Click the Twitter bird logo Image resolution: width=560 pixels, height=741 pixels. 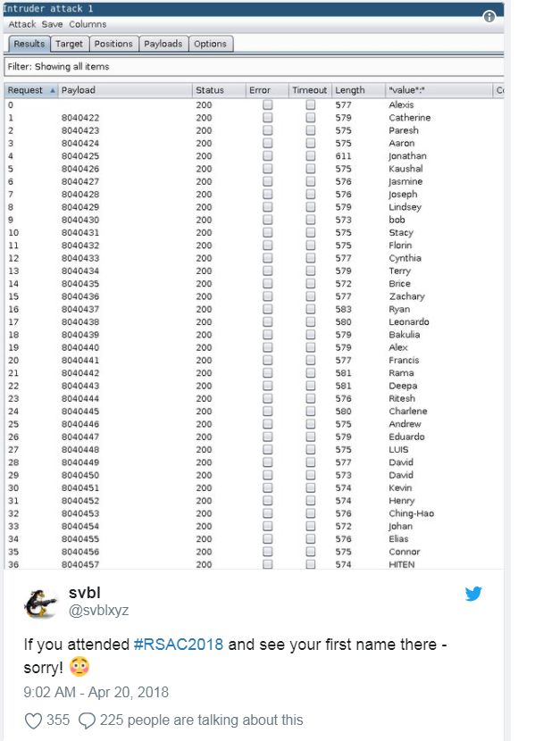pos(473,594)
